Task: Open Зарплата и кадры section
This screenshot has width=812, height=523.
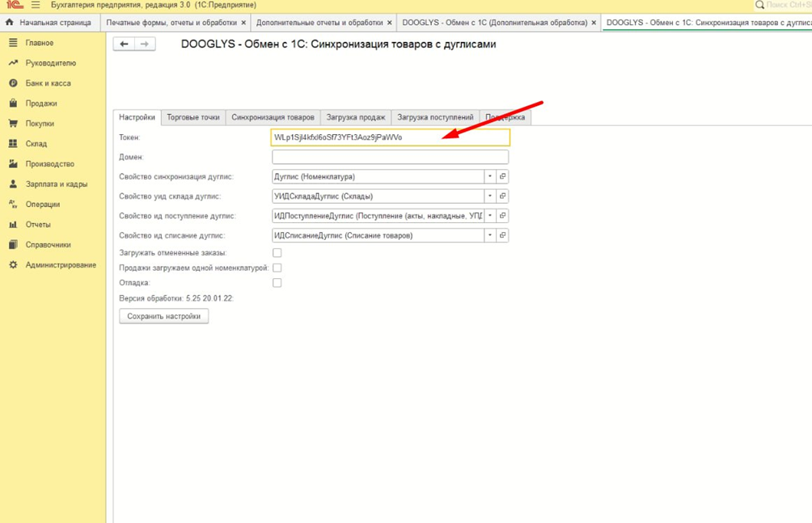Action: (x=57, y=184)
